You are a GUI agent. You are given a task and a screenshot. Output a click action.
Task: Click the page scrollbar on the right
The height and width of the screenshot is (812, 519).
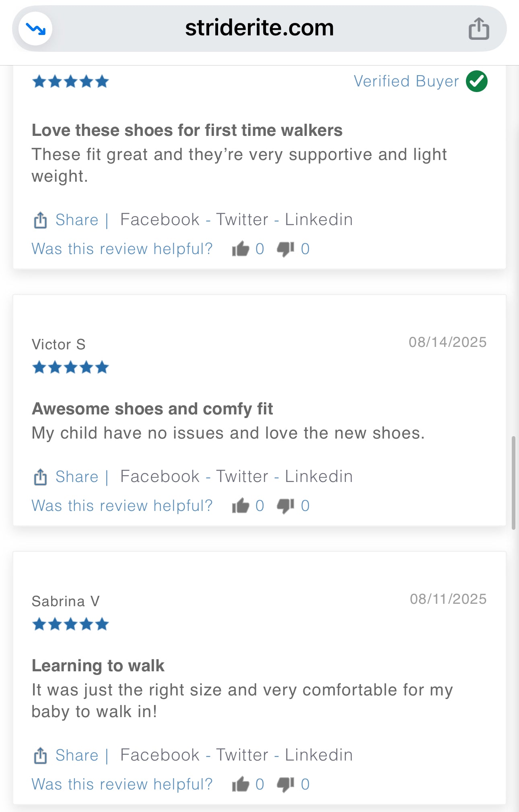click(x=513, y=482)
